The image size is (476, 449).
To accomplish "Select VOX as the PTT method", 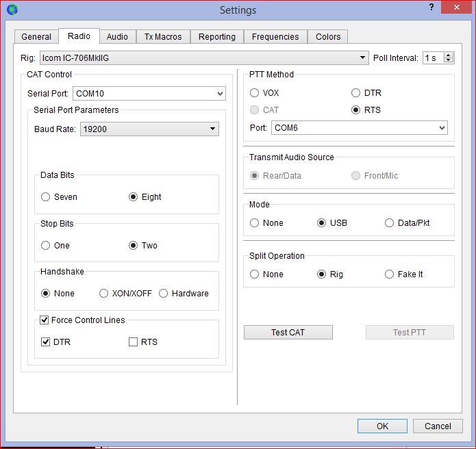I will 255,92.
